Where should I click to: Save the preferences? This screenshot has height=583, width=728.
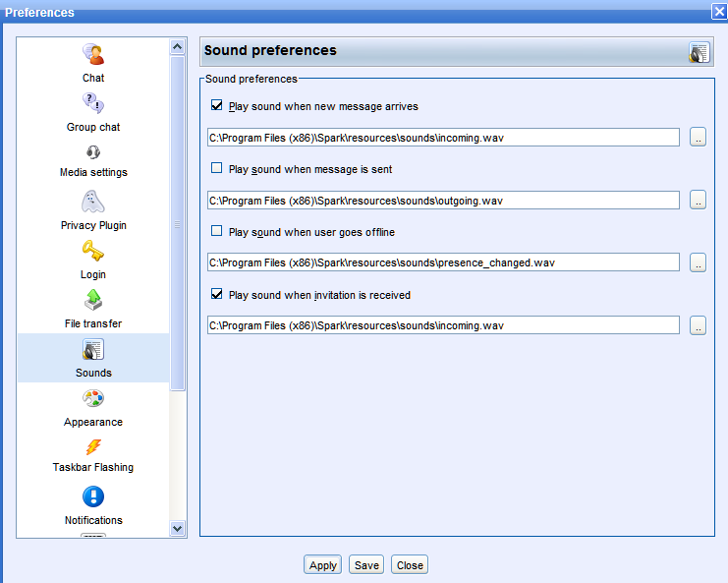coord(366,565)
